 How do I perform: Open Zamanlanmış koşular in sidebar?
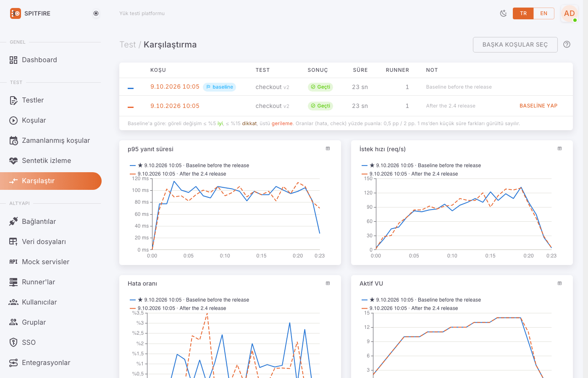51,141
